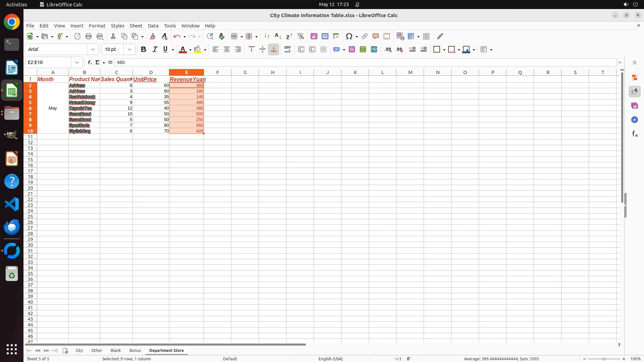
Task: Open the AutoFilter tool
Action: (x=301, y=36)
